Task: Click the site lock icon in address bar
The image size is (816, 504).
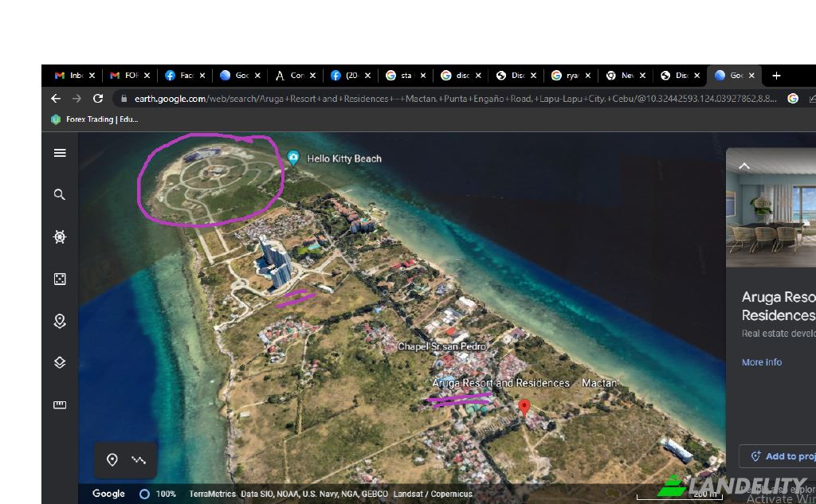Action: tap(124, 98)
